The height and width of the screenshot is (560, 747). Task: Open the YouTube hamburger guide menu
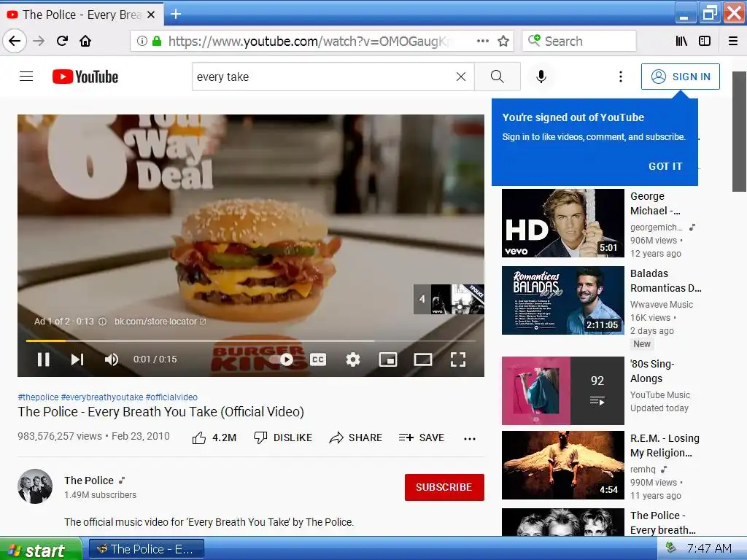(26, 76)
